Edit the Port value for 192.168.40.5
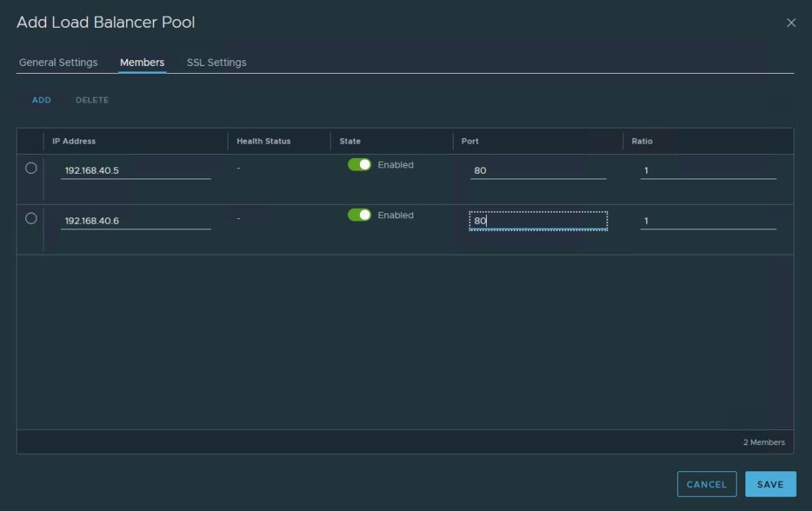812x511 pixels. pyautogui.click(x=538, y=170)
